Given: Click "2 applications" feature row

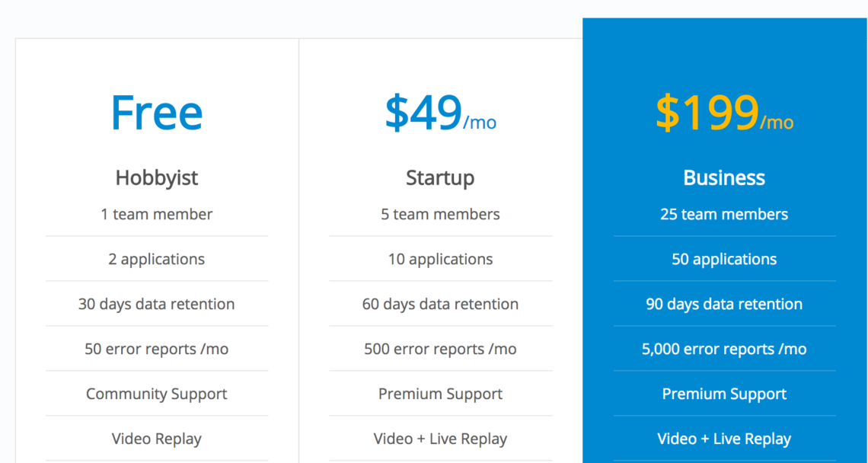Looking at the screenshot, I should point(157,259).
